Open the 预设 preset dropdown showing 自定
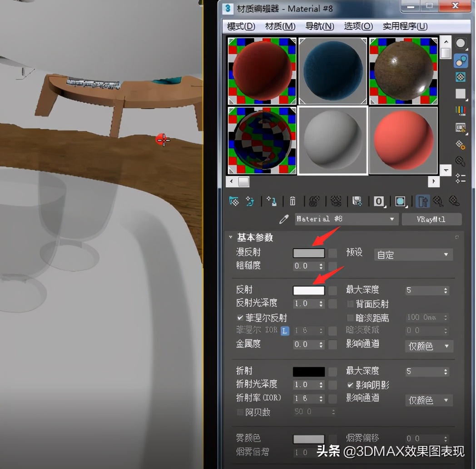Image resolution: width=476 pixels, height=469 pixels. 412,254
